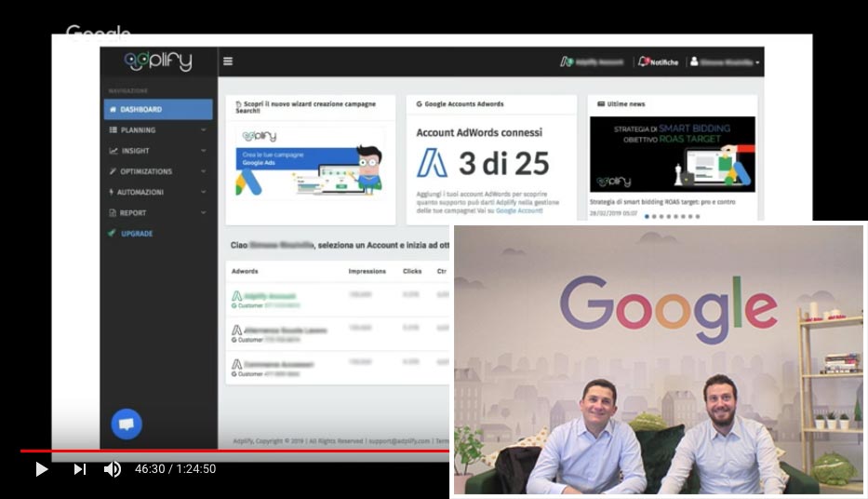Expand the Planning menu
The image size is (868, 499).
[158, 129]
